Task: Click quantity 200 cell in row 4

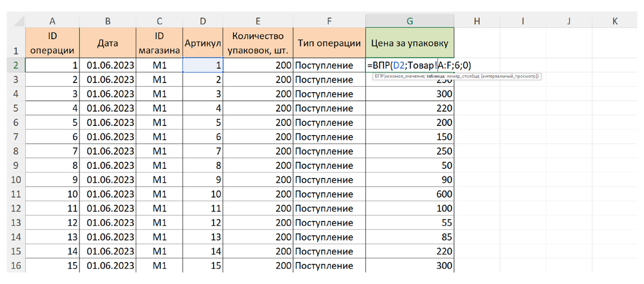Action: click(x=258, y=94)
